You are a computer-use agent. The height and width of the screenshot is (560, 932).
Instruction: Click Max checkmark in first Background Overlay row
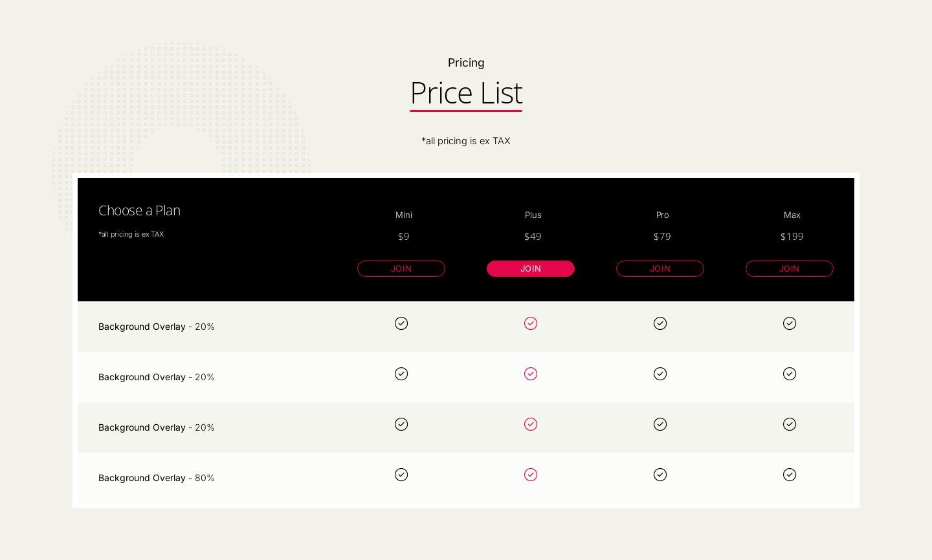pyautogui.click(x=790, y=323)
